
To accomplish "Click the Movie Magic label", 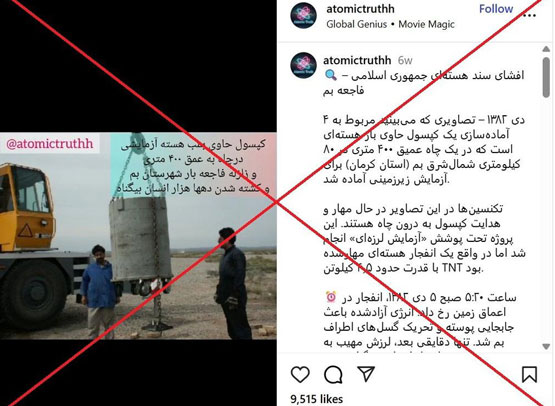I will pyautogui.click(x=426, y=24).
